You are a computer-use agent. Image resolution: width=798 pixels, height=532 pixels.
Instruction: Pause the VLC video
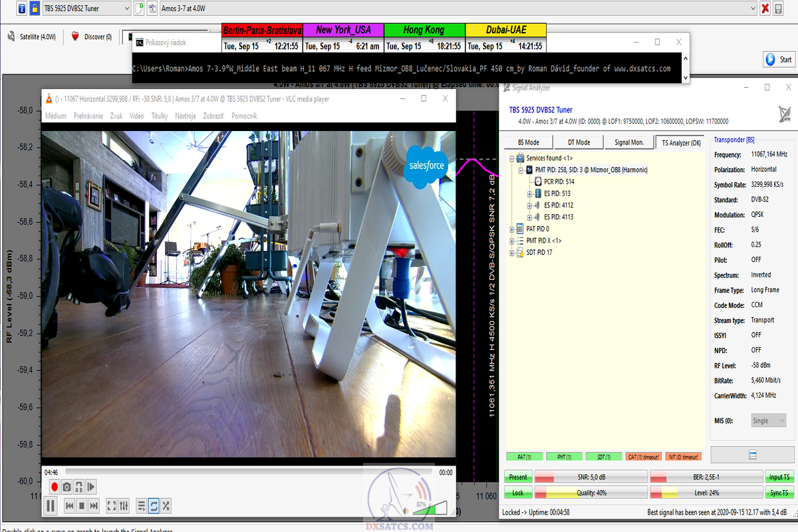pos(51,506)
